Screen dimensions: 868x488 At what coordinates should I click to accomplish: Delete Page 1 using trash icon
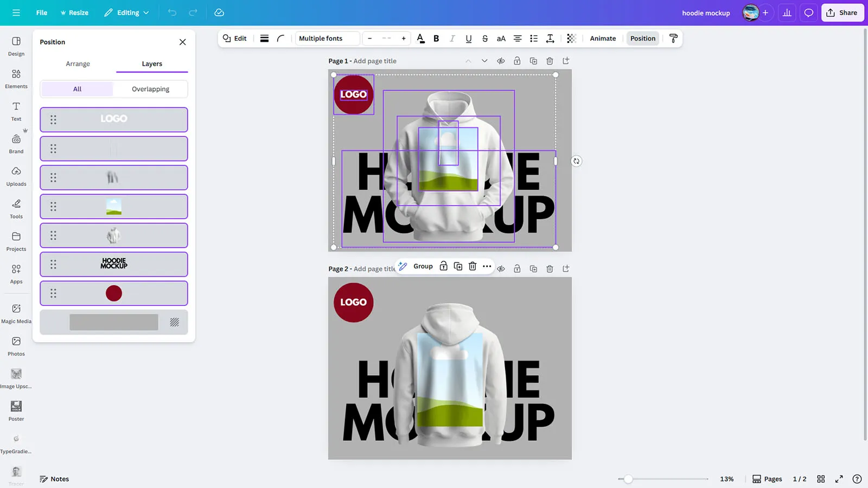pos(550,61)
